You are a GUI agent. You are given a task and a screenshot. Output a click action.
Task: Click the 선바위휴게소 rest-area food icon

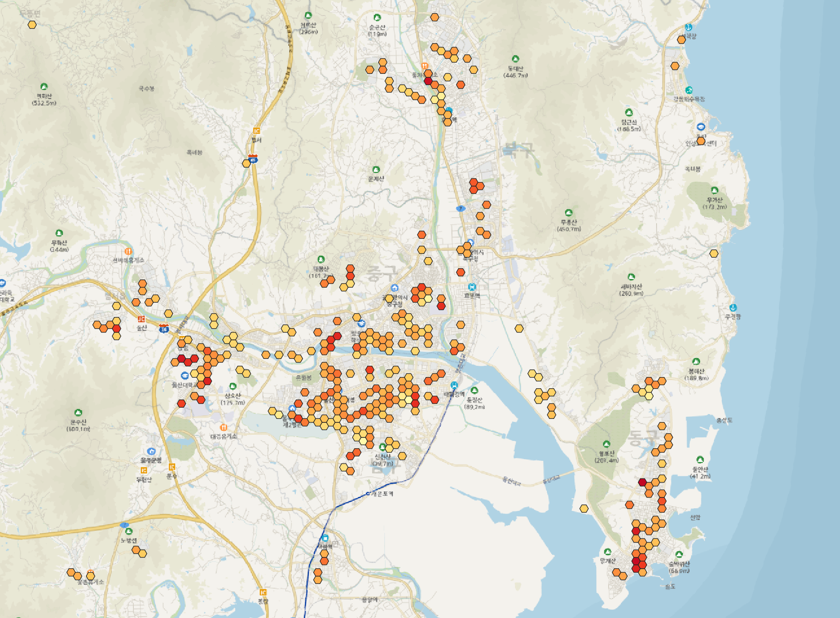click(x=128, y=251)
